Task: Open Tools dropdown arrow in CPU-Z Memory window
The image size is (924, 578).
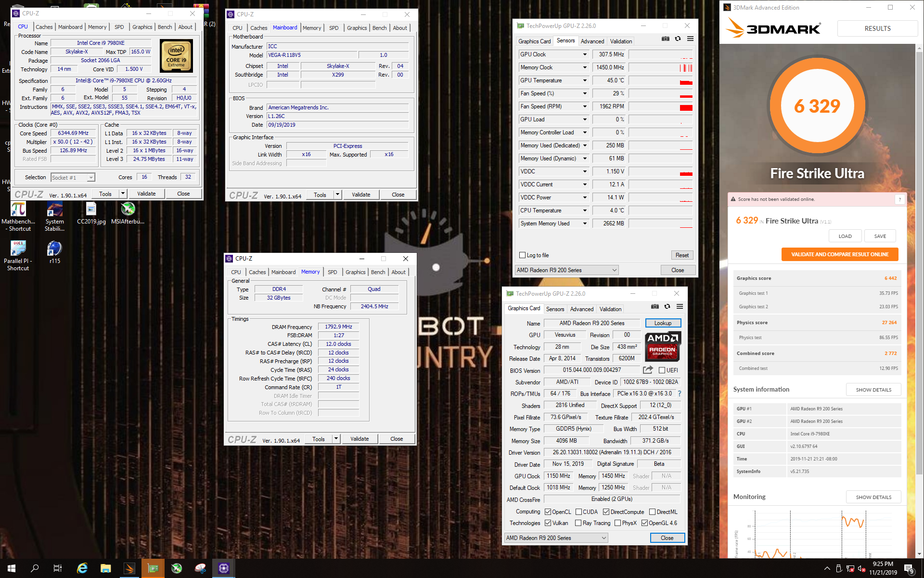Action: point(336,439)
